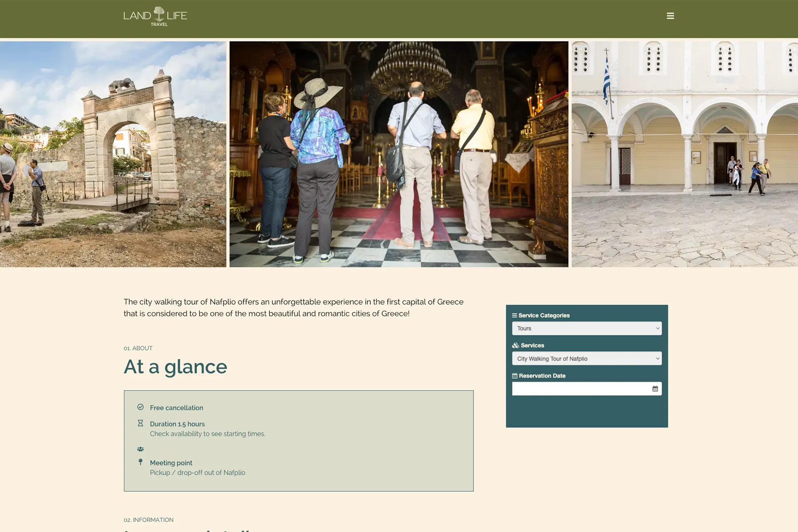Viewport: 798px width, 532px height.
Task: Click the Free cancellation text
Action: click(176, 408)
